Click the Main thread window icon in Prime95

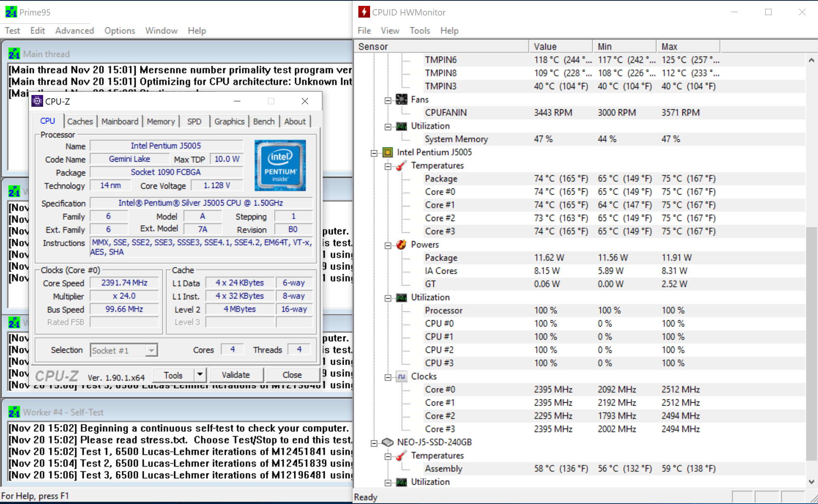(x=14, y=54)
